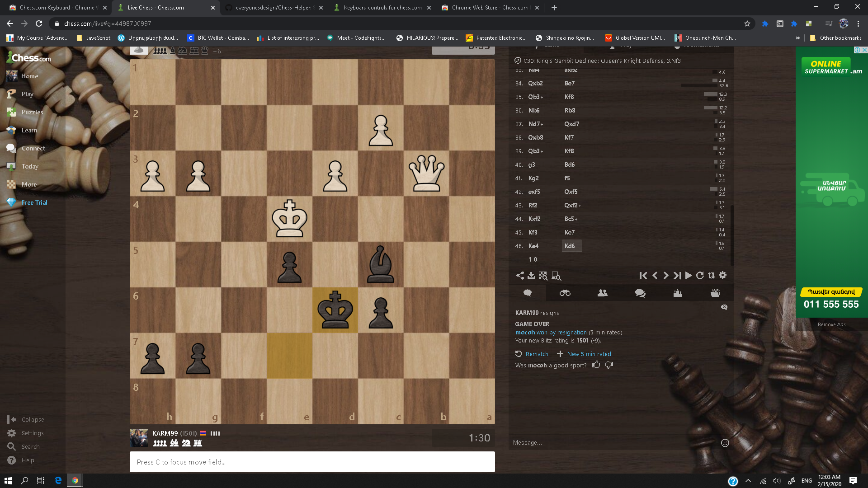Screen dimensions: 868x488
Task: Flip the board orientation
Action: (x=711, y=276)
